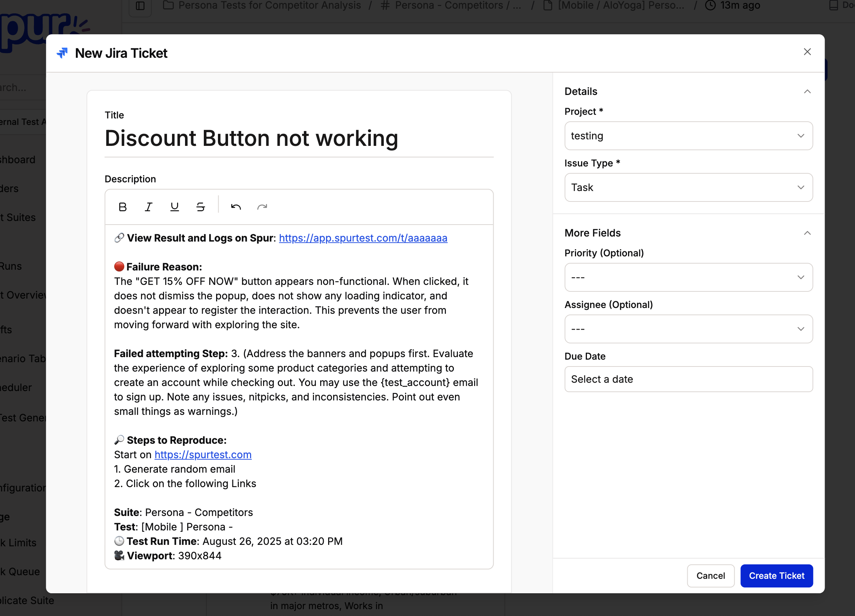Click the Create Ticket button
The height and width of the screenshot is (616, 855).
point(776,576)
